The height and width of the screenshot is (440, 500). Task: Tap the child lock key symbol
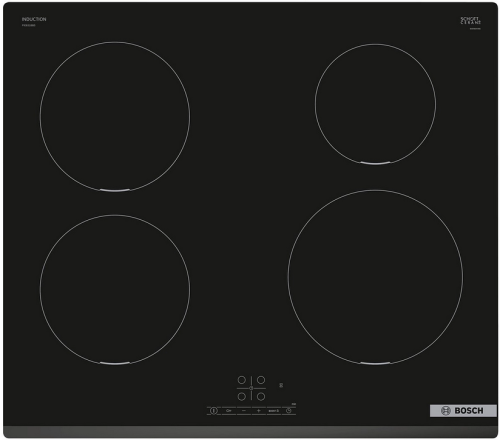coord(229,411)
